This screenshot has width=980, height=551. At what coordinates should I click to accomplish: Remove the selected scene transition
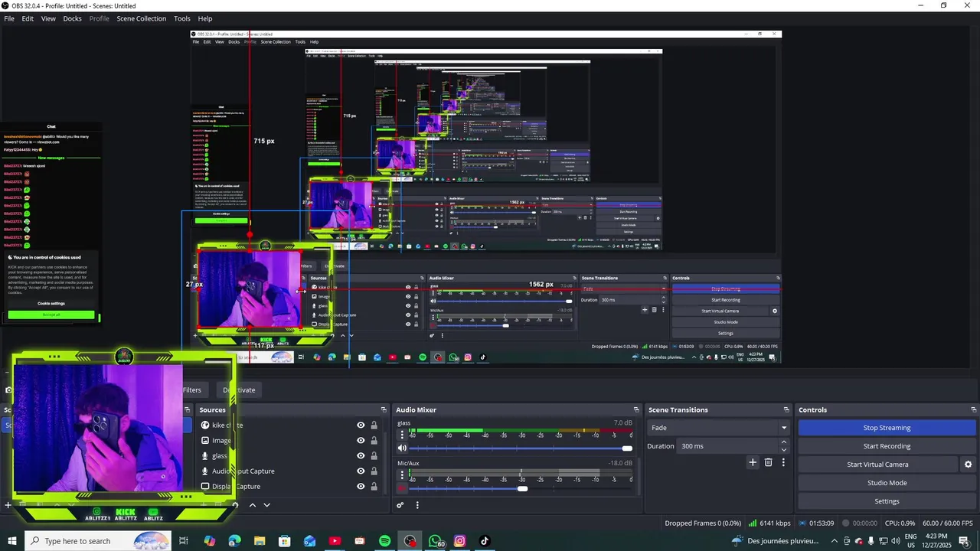click(768, 462)
